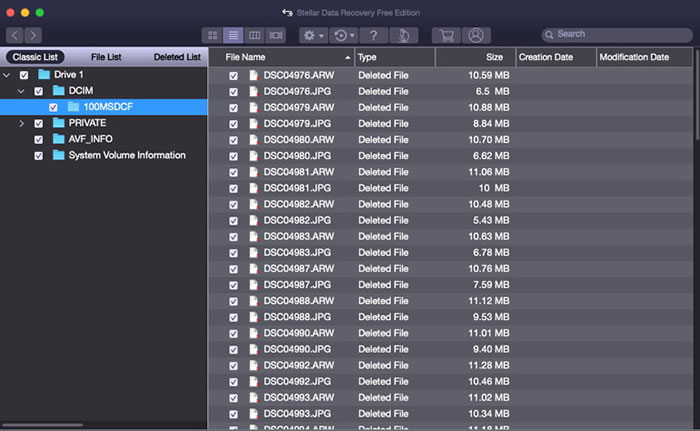
Task: Open the shopping cart buy icon
Action: [x=446, y=35]
